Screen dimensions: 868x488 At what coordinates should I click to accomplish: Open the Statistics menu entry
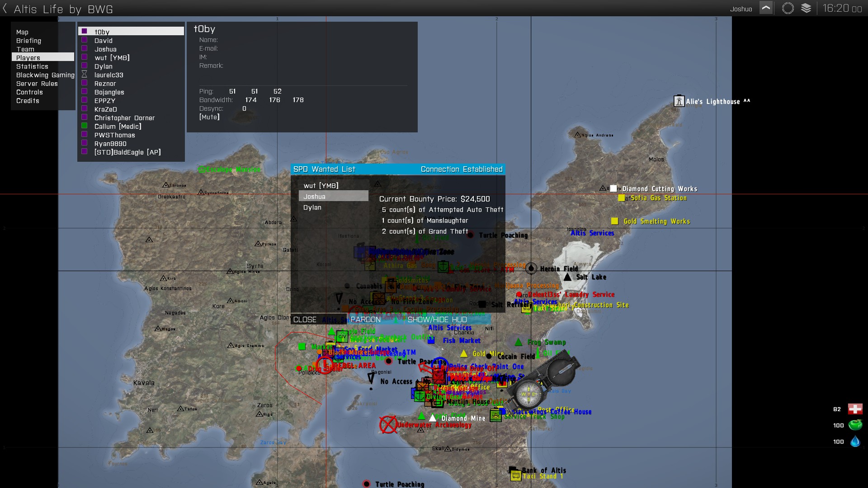coord(32,66)
